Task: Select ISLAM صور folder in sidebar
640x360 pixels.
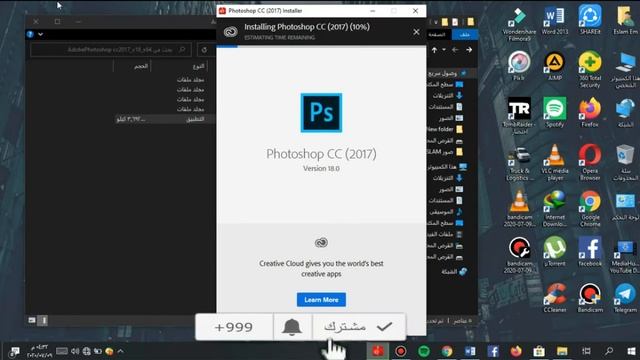Action: pos(446,152)
